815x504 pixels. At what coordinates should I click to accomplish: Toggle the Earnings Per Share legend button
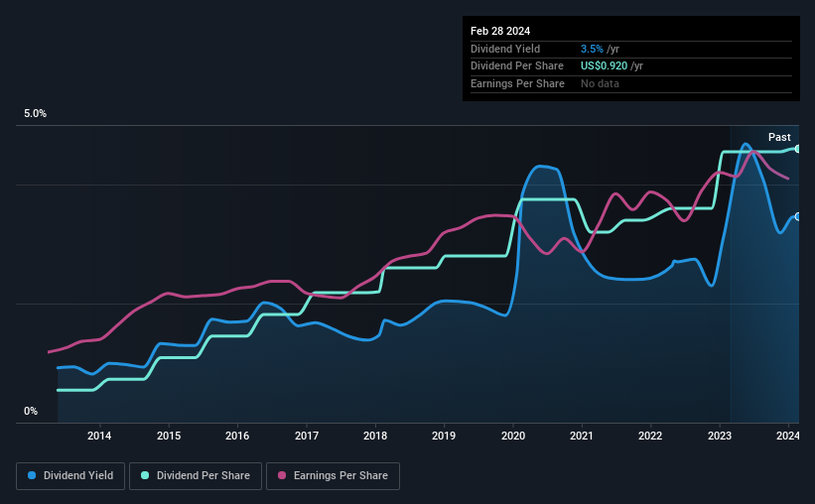click(333, 476)
